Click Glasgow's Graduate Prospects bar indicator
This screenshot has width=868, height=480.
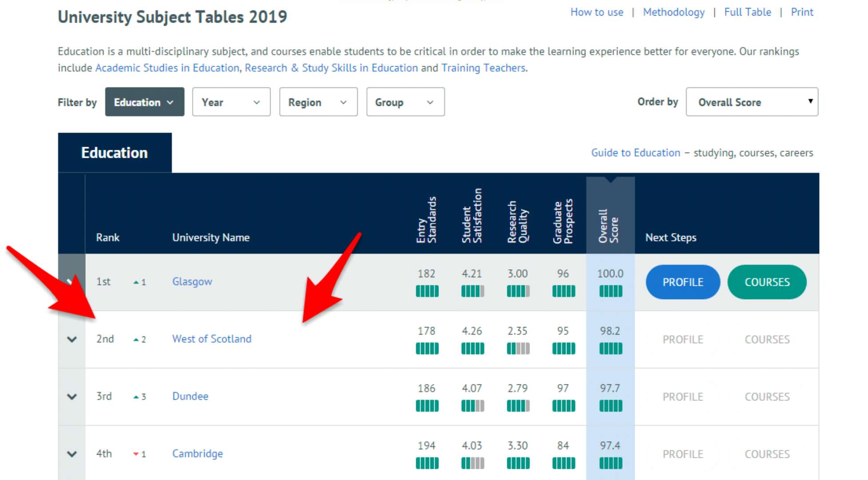pos(563,292)
